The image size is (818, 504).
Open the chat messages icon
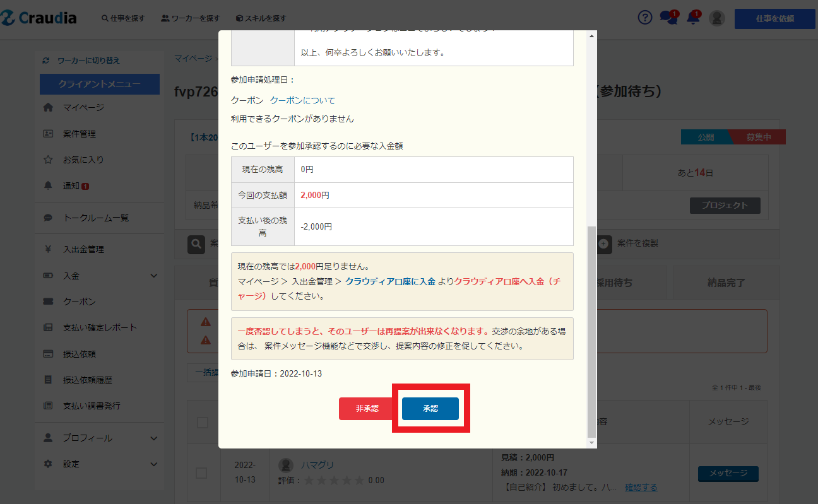668,18
